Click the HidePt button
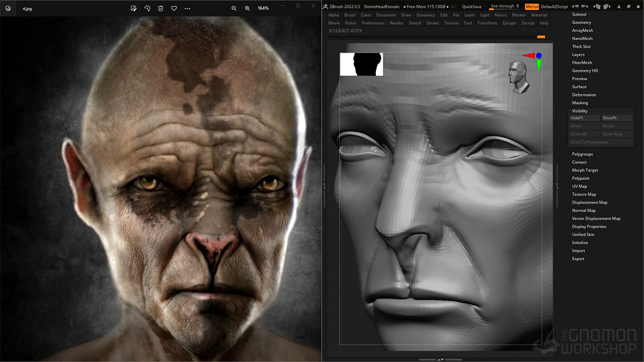 coord(584,118)
